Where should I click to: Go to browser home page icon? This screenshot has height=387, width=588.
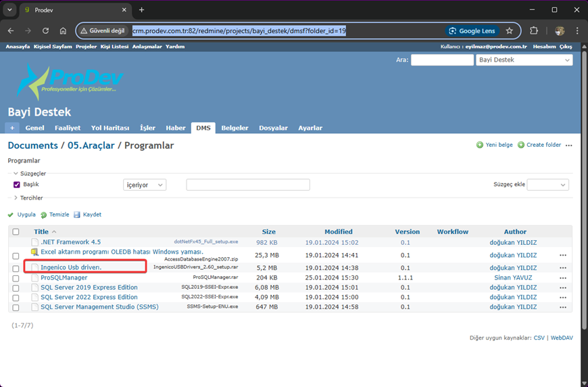63,30
